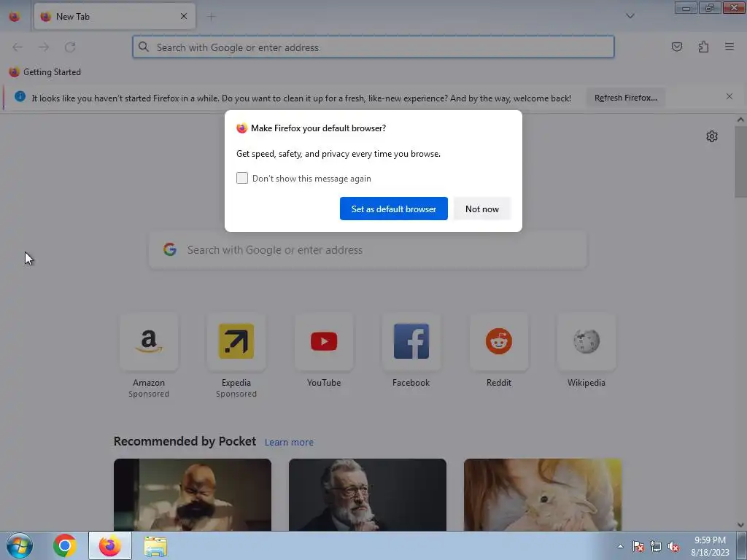Click the Refresh Firefox... button

(625, 98)
